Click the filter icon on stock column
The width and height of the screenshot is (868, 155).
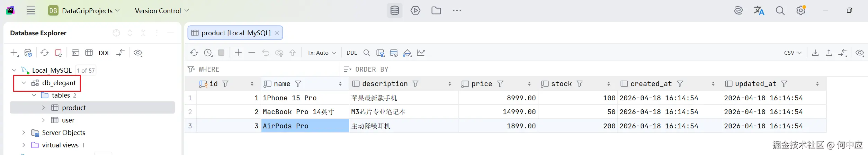pos(580,84)
